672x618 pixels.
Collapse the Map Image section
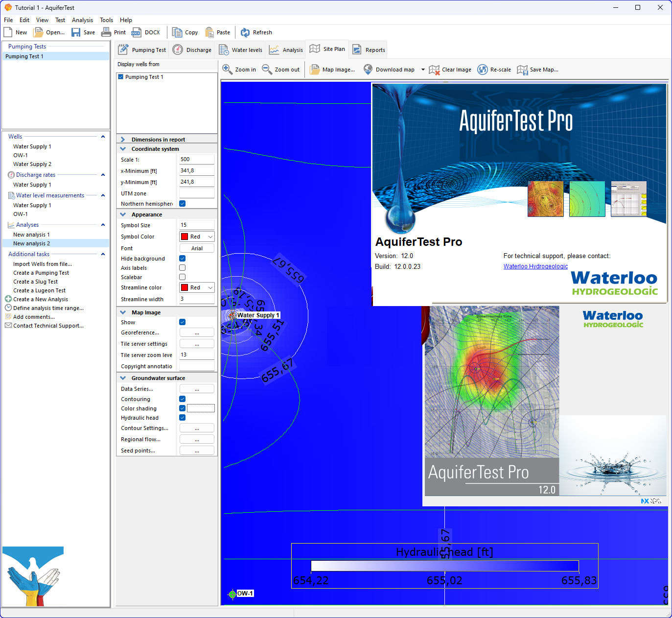[x=123, y=312]
